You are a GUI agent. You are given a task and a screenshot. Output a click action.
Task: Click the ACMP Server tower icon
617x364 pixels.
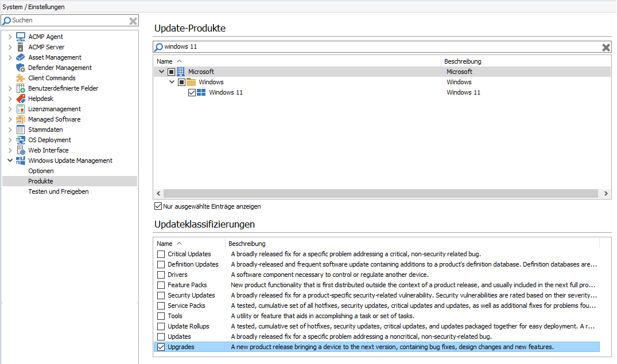[x=21, y=47]
